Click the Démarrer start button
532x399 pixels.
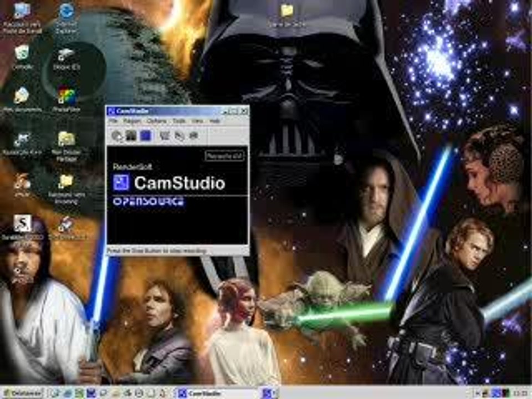click(22, 393)
